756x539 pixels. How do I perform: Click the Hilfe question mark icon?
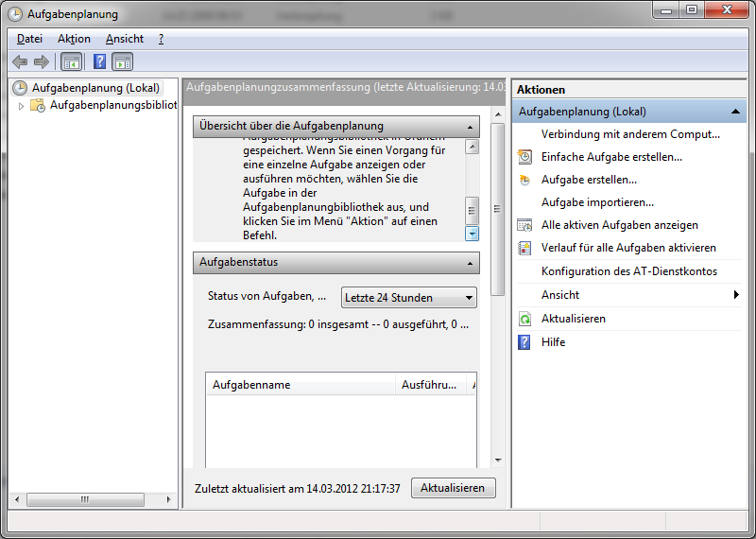(524, 342)
